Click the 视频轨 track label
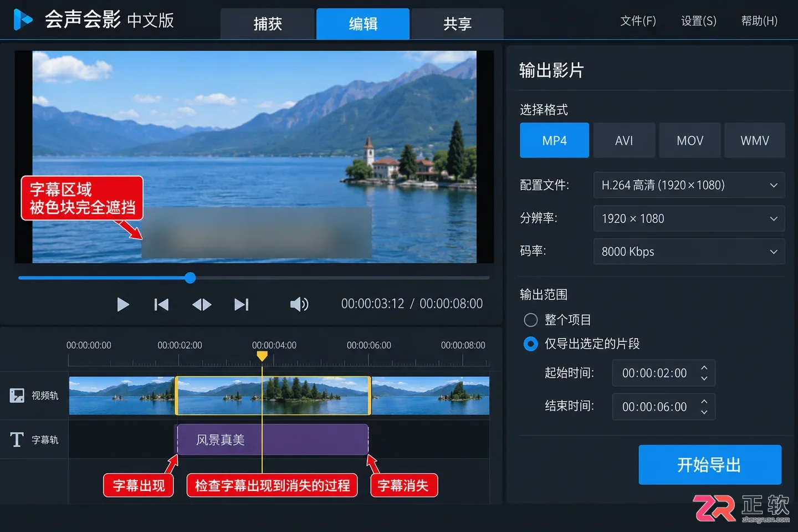Screen dimensions: 798x532 45,396
